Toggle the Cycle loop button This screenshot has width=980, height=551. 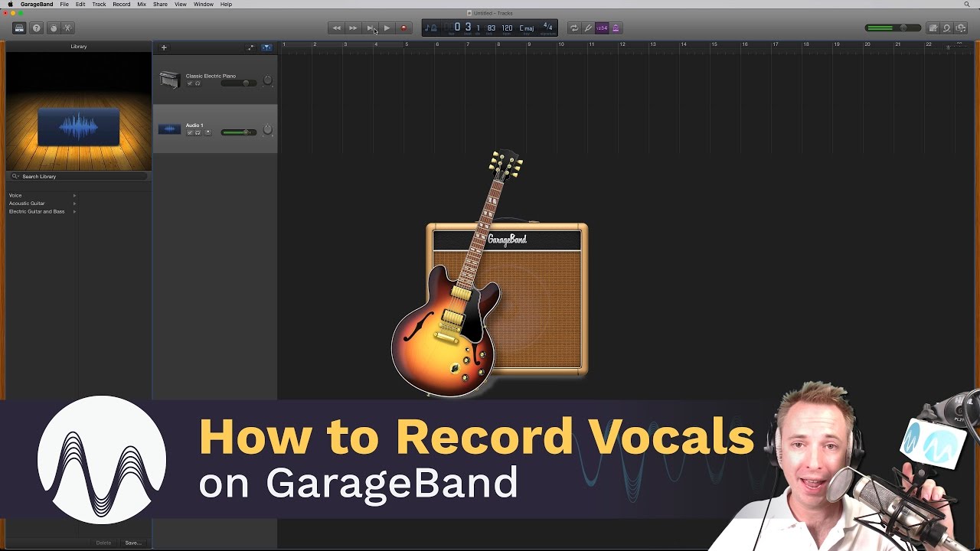573,28
